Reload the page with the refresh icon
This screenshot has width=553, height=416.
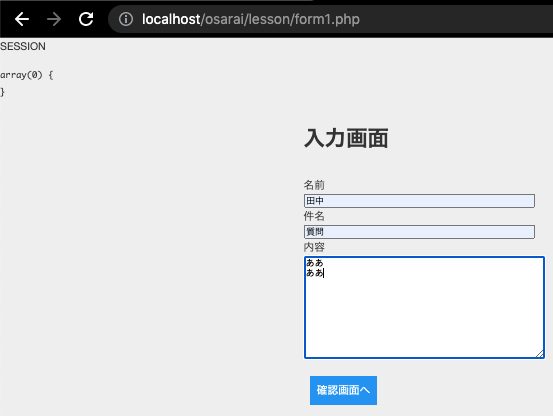point(86,19)
